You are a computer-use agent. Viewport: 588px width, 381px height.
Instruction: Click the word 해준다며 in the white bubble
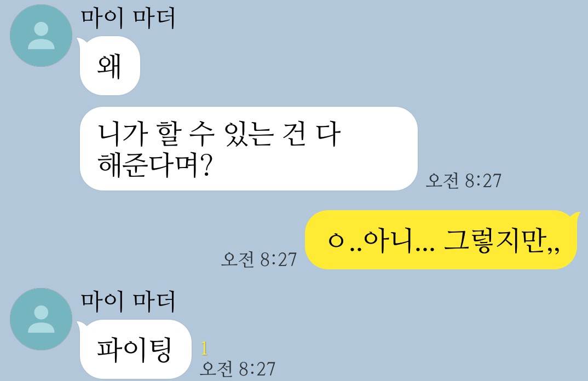(x=148, y=165)
